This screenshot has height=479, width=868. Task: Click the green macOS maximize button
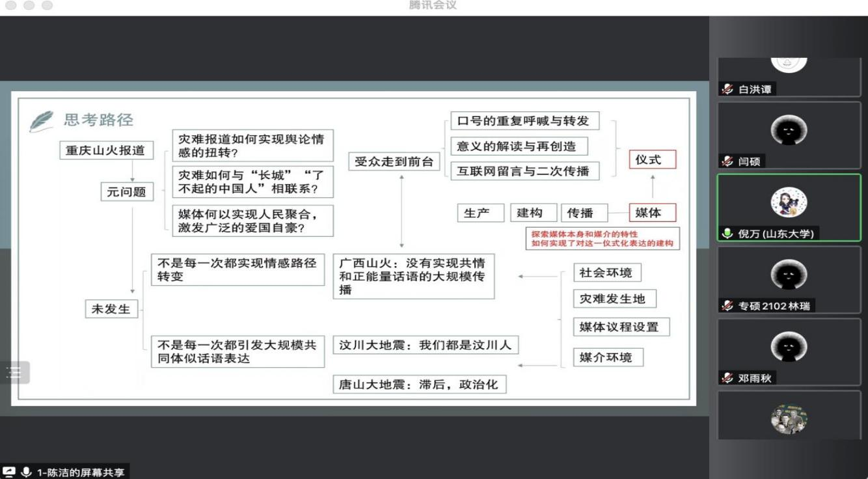pos(47,5)
